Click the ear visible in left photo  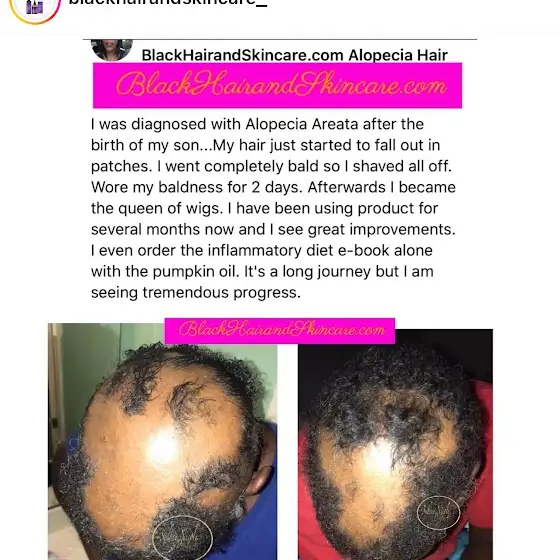tap(260, 478)
